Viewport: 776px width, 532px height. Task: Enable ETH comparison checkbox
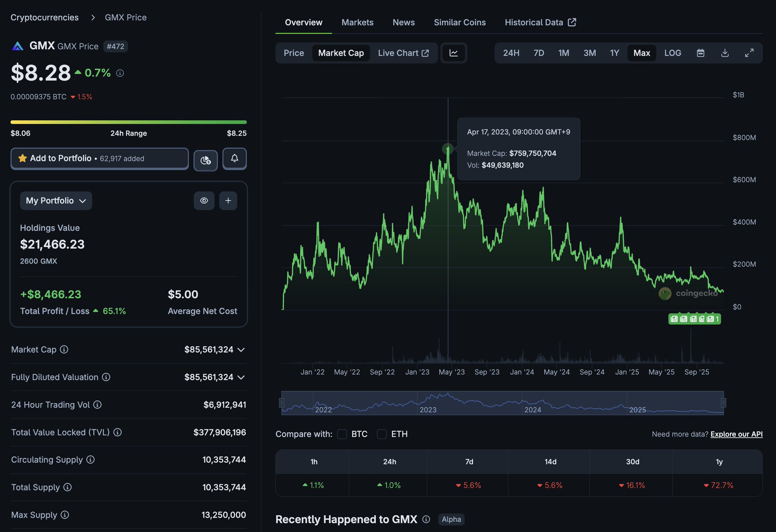point(382,434)
